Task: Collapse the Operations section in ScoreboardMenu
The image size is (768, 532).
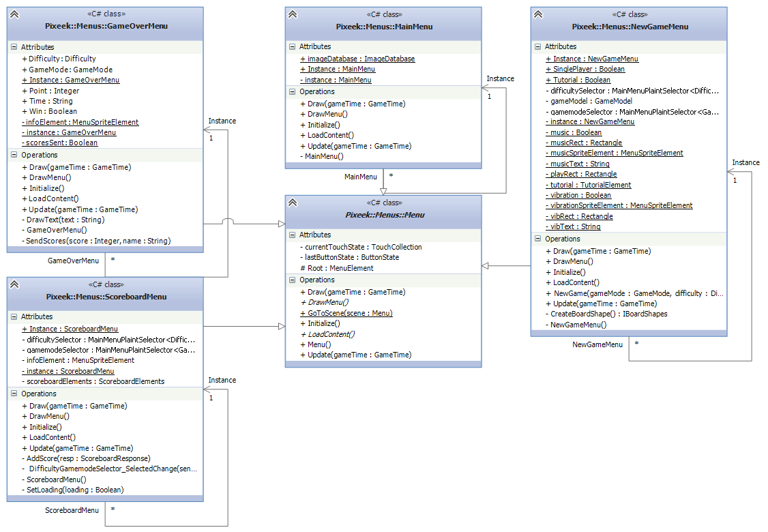Action: pos(14,394)
